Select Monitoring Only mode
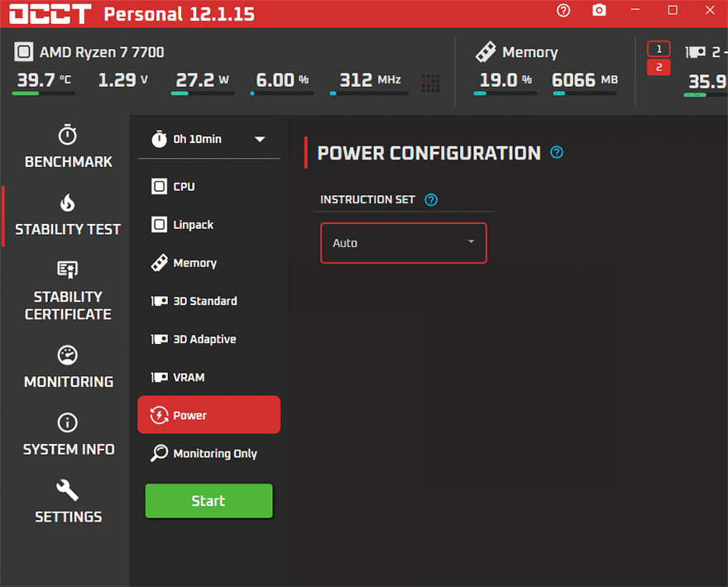 coord(209,453)
